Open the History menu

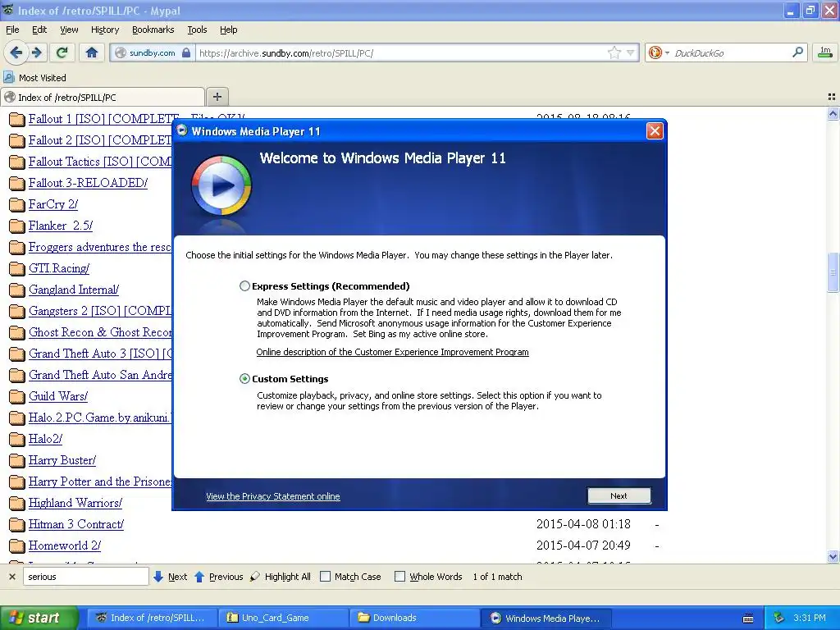[x=104, y=30]
